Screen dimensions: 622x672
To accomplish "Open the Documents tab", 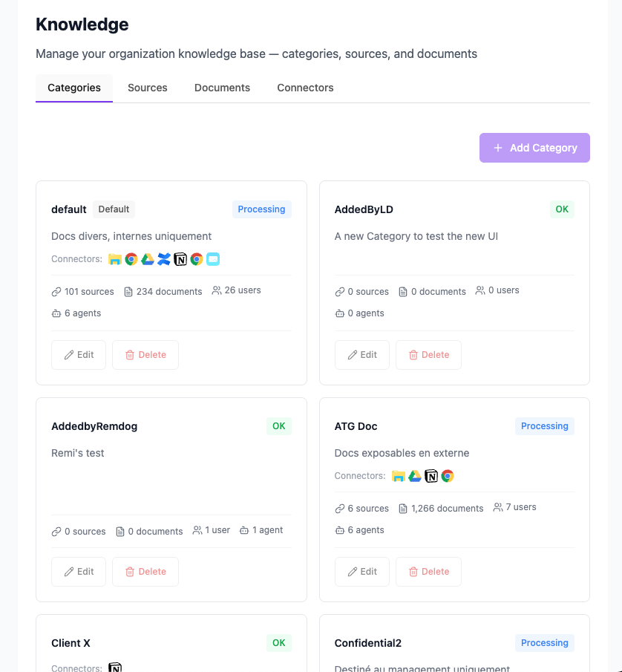I will 222,87.
